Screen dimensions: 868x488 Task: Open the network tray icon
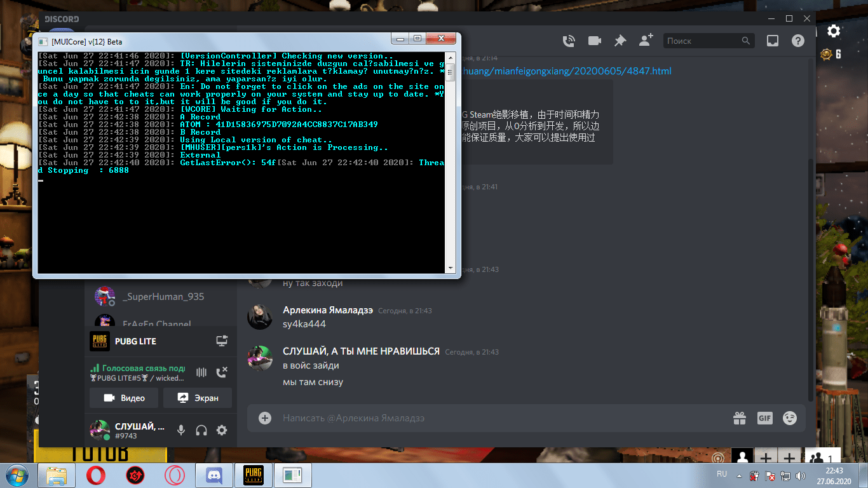click(x=785, y=475)
